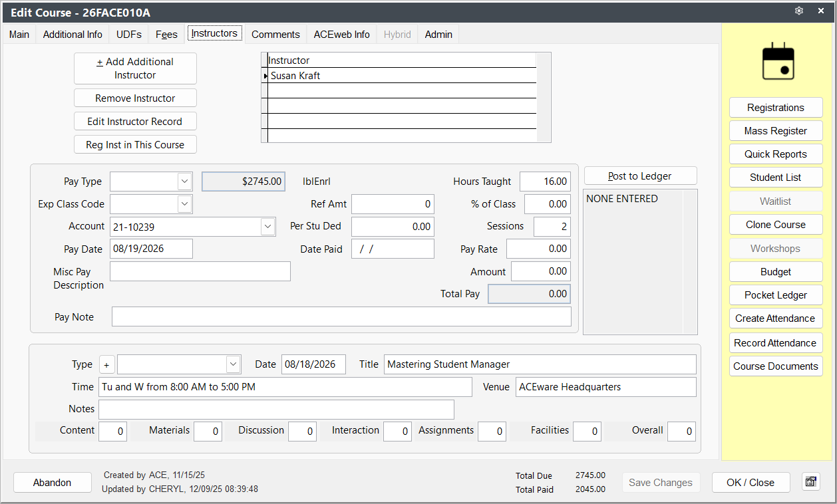Click the Discussion rating field

point(302,431)
